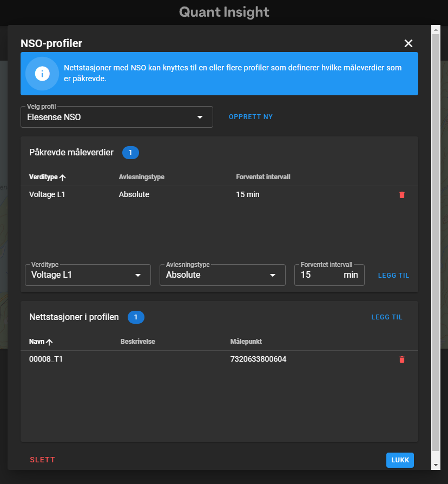Remove station 00008_T1 from the profile
The image size is (448, 484).
tap(401, 359)
